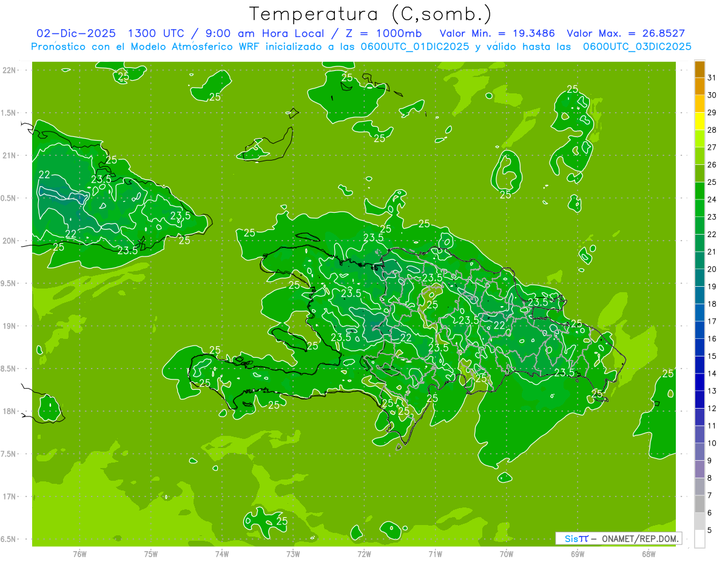Pick the legend swatch between 28 and 29

[x=699, y=121]
